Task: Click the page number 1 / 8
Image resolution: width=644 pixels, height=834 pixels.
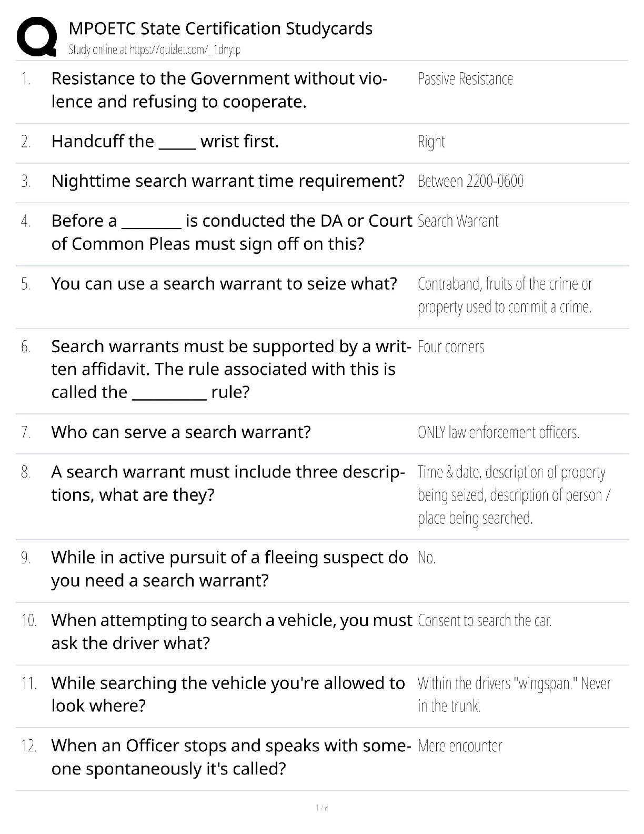Action: click(322, 808)
